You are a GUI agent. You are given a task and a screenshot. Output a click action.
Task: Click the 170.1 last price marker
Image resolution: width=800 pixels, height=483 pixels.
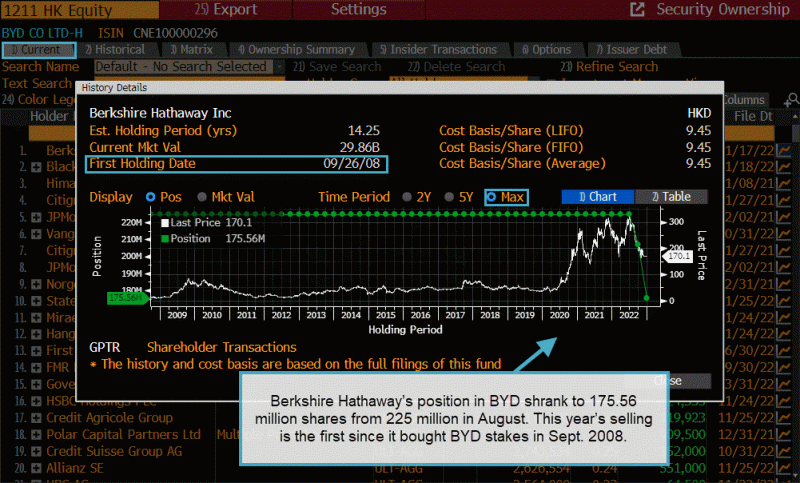click(x=679, y=256)
